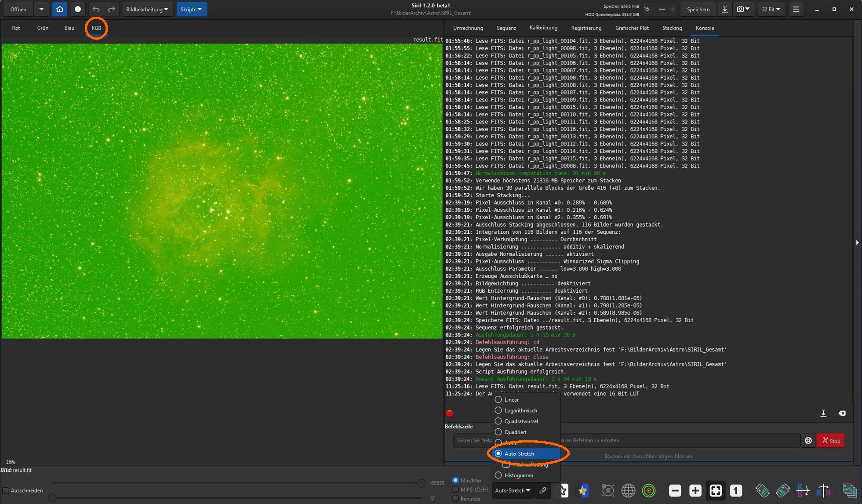Select the Grün channel tab
862x504 pixels.
(43, 28)
